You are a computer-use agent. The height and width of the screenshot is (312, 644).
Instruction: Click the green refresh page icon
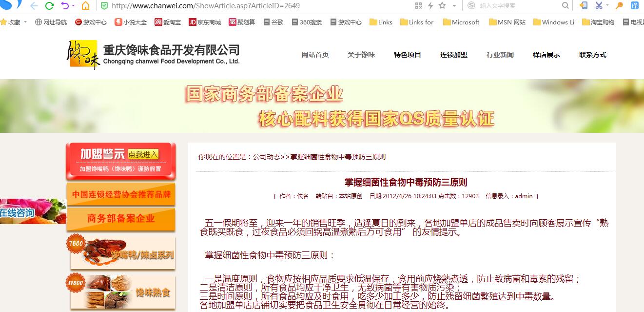pos(49,6)
